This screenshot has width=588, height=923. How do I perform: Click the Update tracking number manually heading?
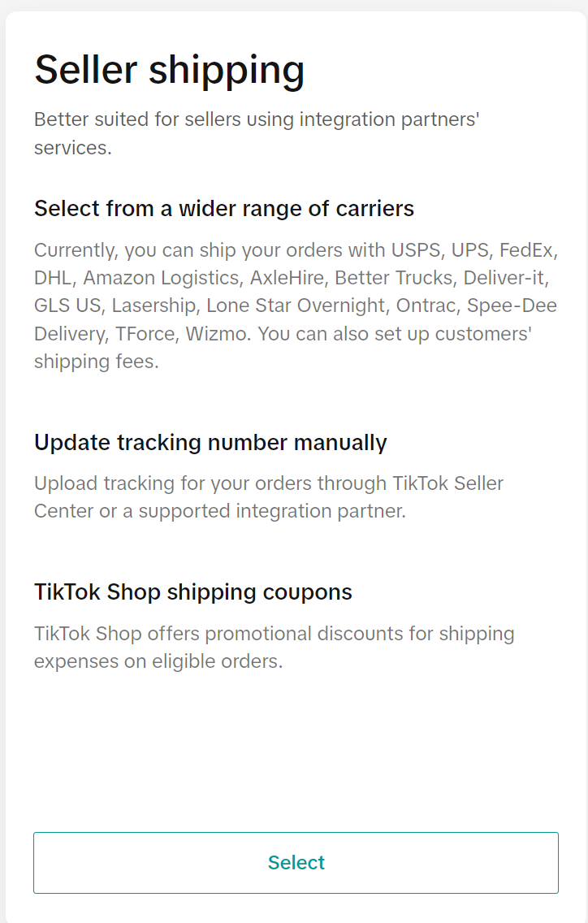point(210,443)
